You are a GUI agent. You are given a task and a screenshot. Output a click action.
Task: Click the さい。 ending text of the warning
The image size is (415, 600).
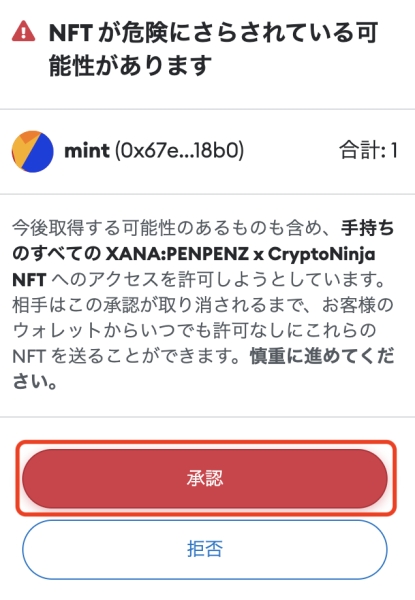click(x=35, y=382)
